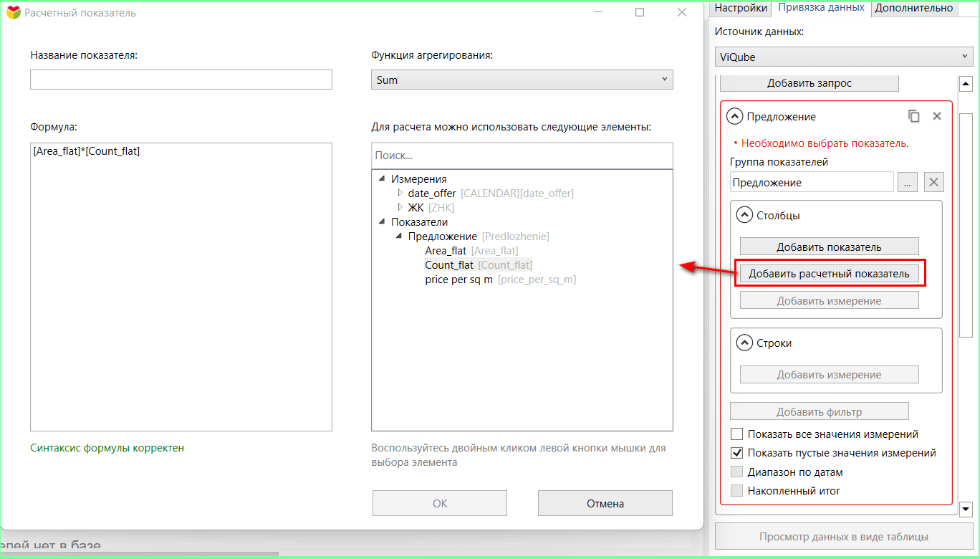Click Просмотр данных в виде таблицы button
980x559 pixels.
pyautogui.click(x=844, y=537)
